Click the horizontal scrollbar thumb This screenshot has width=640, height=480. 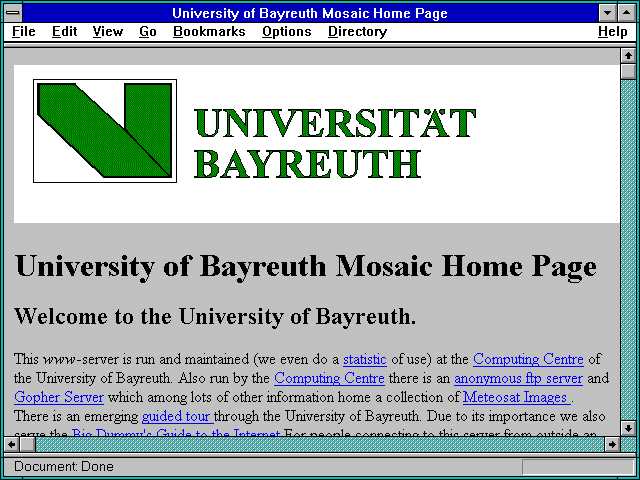point(27,444)
